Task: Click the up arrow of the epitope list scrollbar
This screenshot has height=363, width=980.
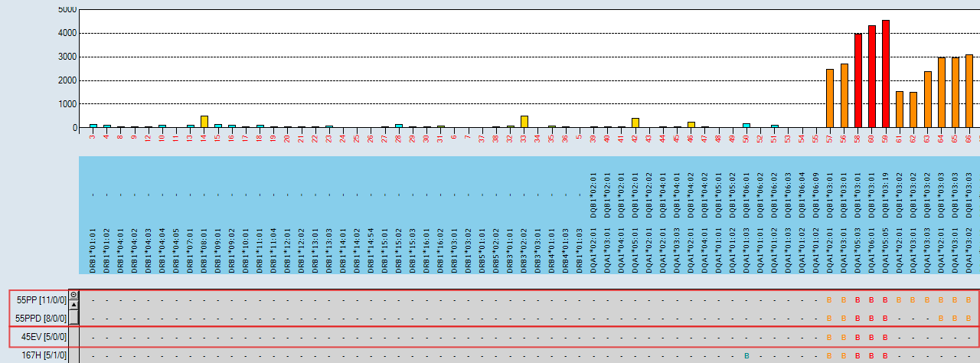Action: tap(73, 304)
